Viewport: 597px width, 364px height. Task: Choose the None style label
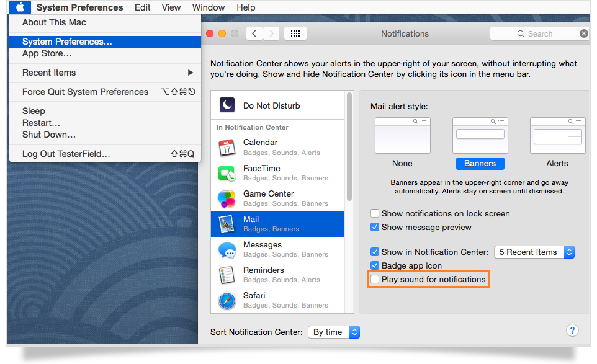coord(402,164)
